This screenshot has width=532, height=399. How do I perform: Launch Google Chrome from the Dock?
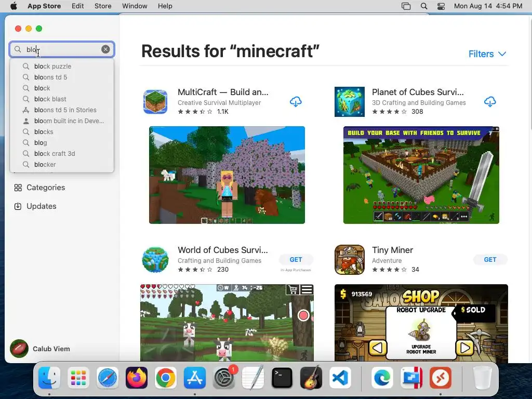coord(166,378)
